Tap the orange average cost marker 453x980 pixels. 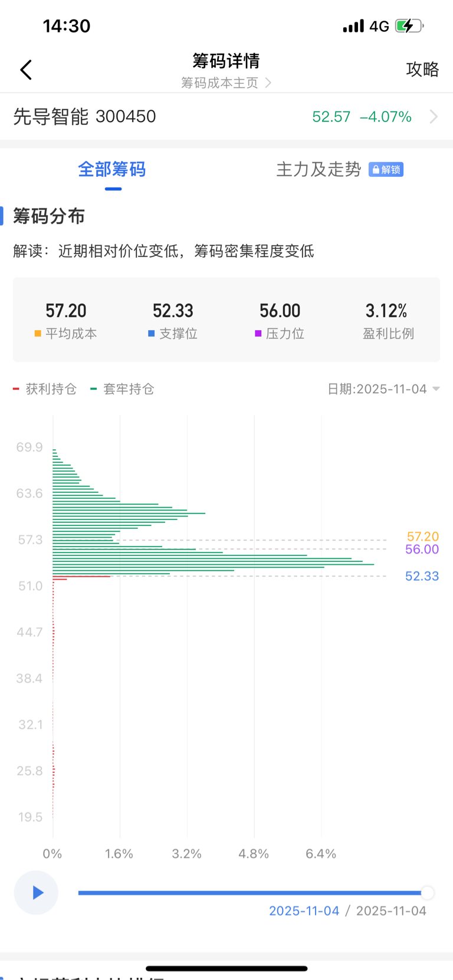[38, 334]
